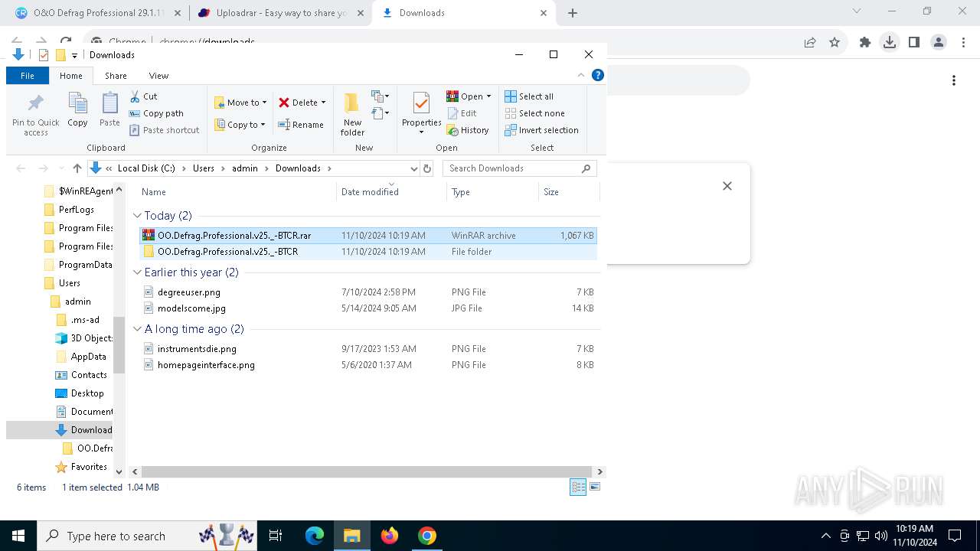Collapse the A long time ago group
The image size is (980, 551).
[138, 329]
